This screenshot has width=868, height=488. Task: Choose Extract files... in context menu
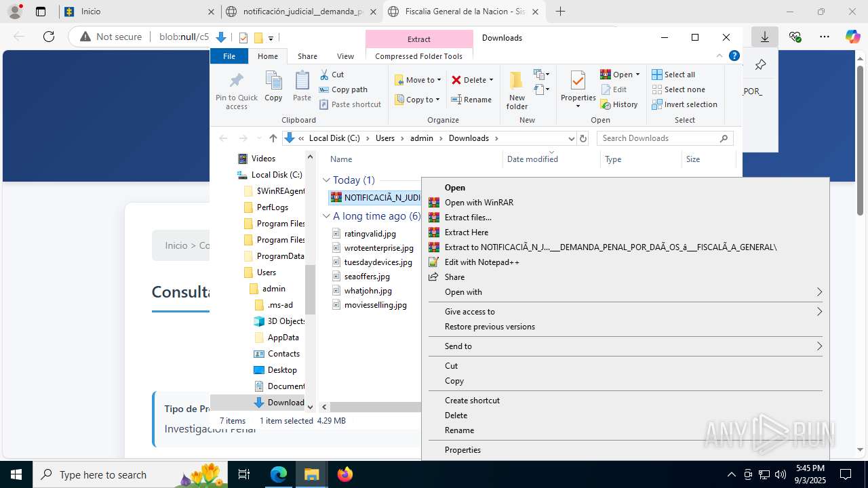625,218
